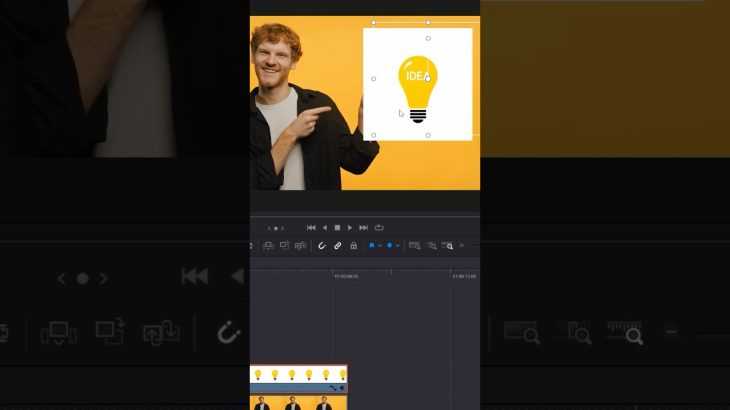Play the timeline in reverse
The image size is (730, 410).
point(324,228)
